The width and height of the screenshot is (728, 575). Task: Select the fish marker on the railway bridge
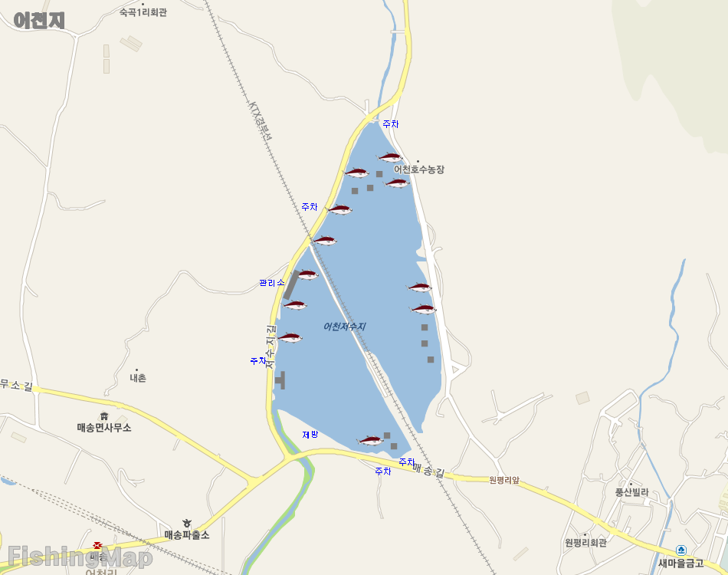324,241
